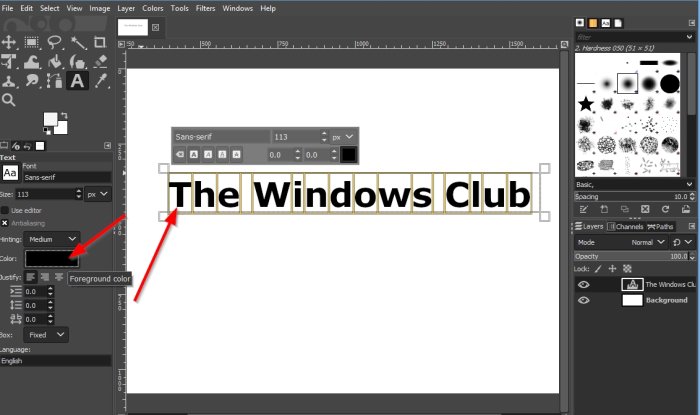Select the Free Select lasso tool
Image resolution: width=700 pixels, height=415 pixels.
[x=54, y=42]
